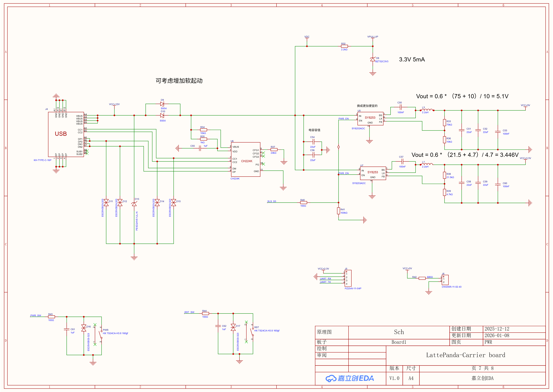Click resistor R32 2.2kΩ
Viewport: 553px width, 392px height.
344,46
